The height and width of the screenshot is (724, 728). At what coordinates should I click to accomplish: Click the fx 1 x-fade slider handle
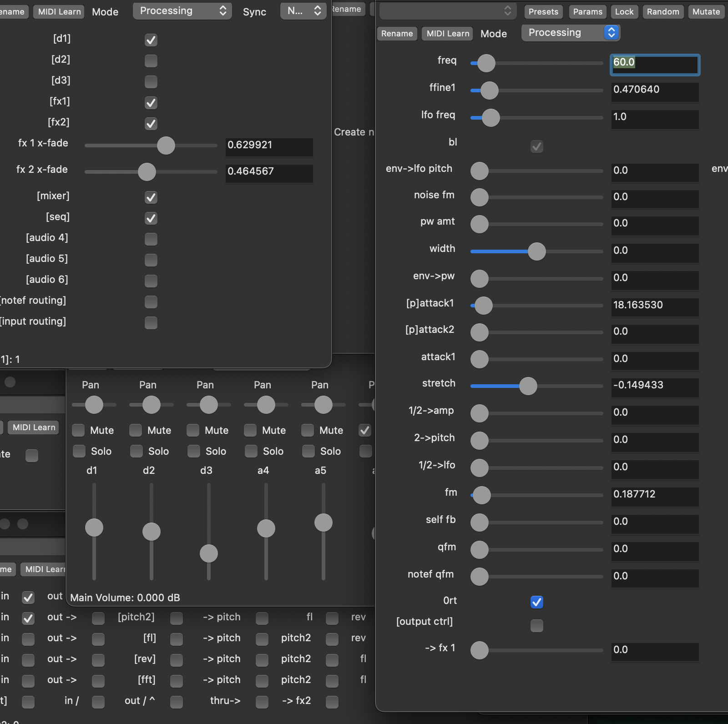166,146
